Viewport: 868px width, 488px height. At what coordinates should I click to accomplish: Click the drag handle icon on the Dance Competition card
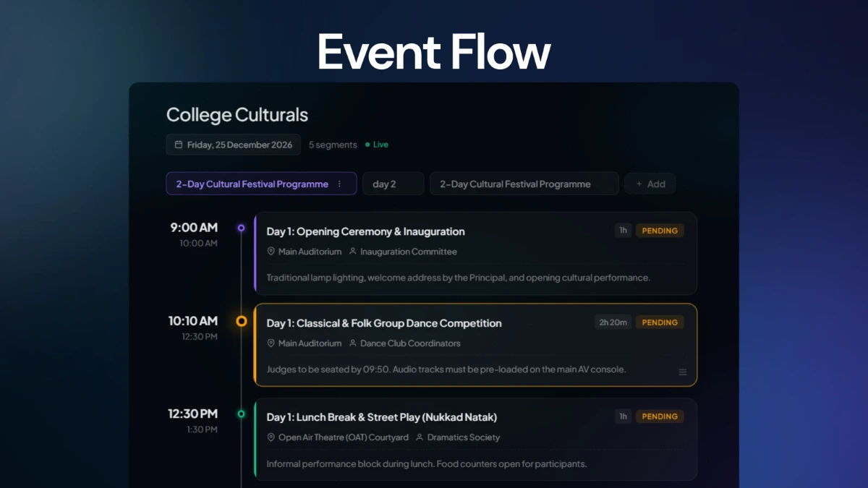point(683,372)
